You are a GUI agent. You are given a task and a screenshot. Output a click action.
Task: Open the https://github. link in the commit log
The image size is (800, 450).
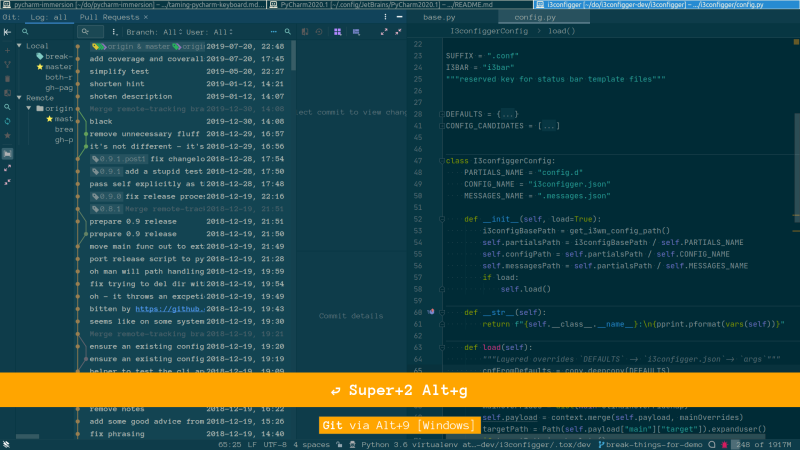coord(170,309)
